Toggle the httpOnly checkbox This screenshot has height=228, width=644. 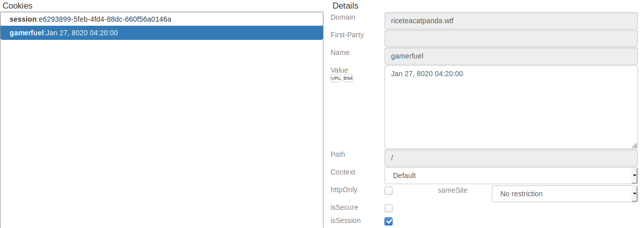coord(389,191)
